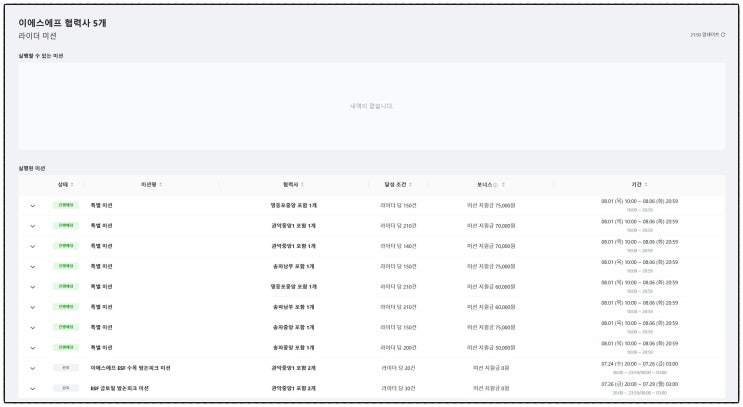Click the 미션명 column header label
This screenshot has width=743, height=407.
149,184
